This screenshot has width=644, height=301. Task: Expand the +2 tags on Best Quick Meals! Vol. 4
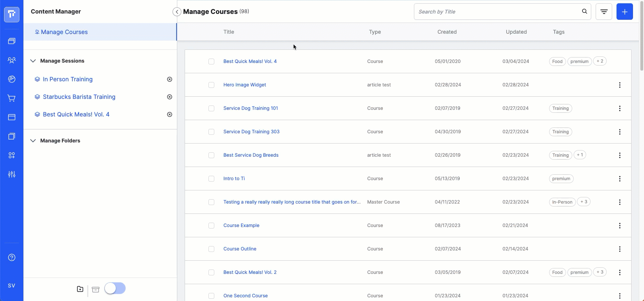(x=600, y=61)
